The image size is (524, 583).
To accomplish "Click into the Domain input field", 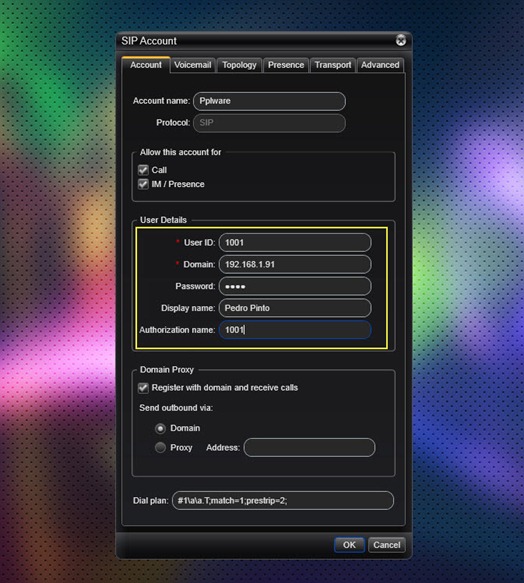I will coord(295,264).
